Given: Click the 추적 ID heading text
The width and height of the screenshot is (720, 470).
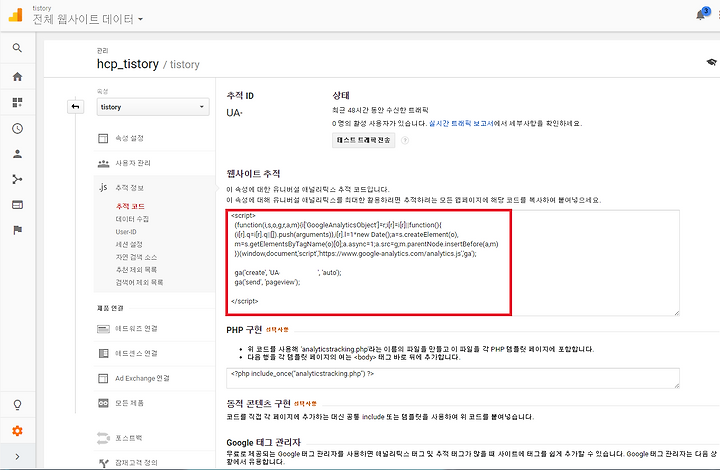Looking at the screenshot, I should [240, 95].
